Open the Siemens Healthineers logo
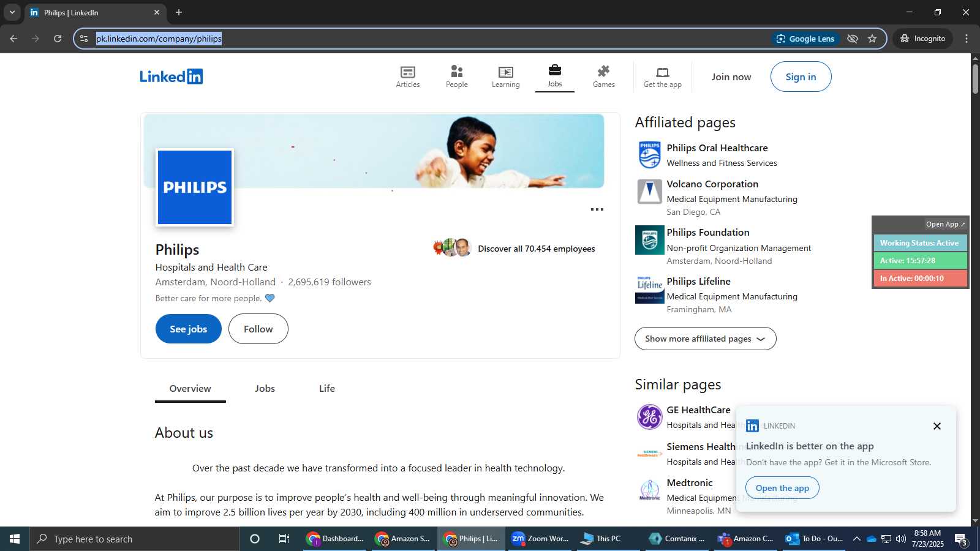This screenshot has width=980, height=551. point(649,454)
